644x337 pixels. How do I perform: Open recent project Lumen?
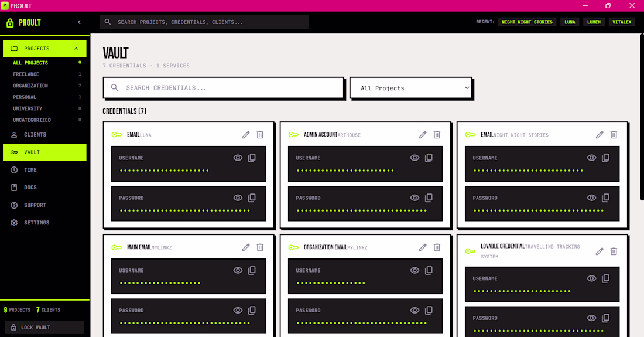(x=594, y=22)
